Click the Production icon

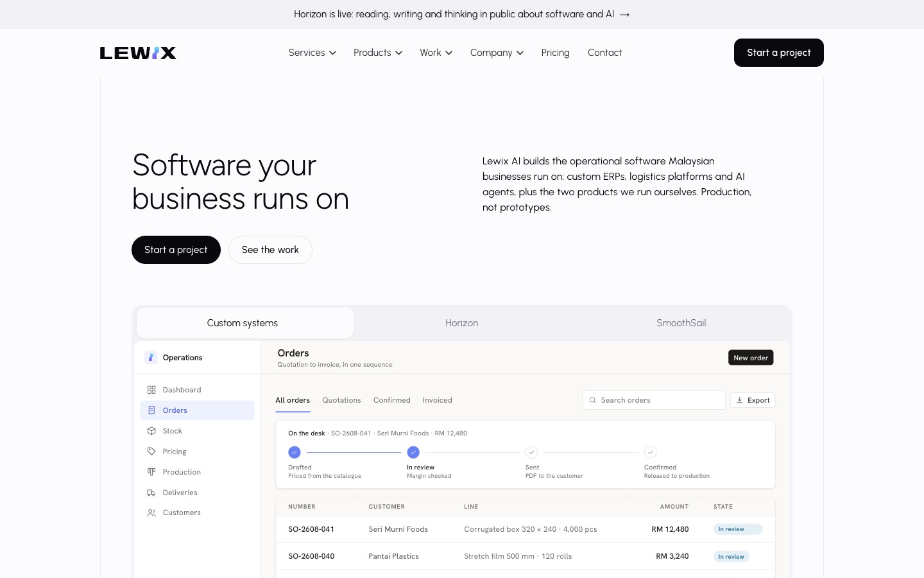151,472
